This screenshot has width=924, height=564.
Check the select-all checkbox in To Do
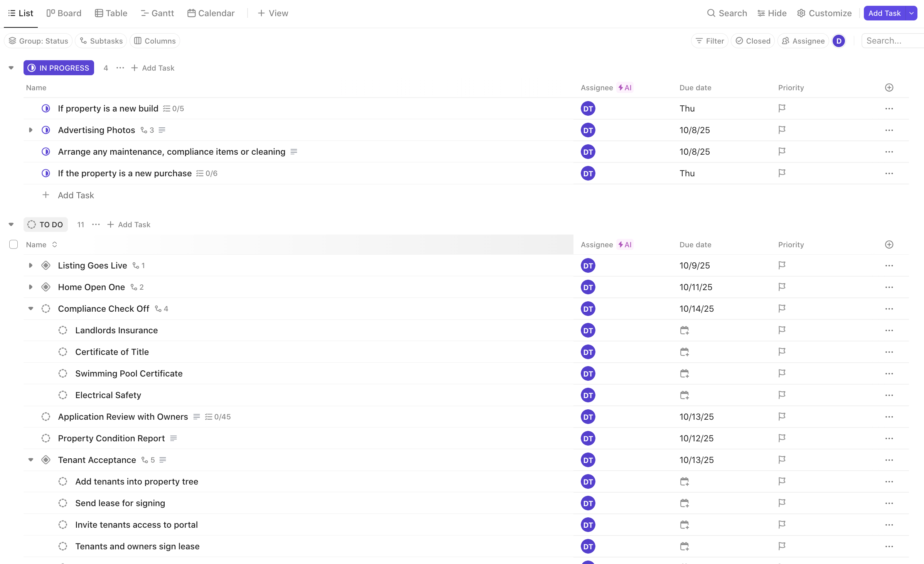coord(13,245)
